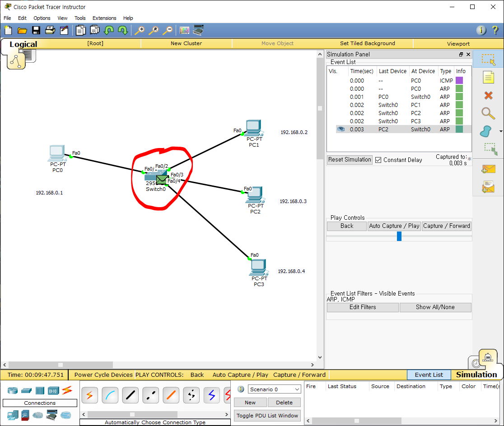The width and height of the screenshot is (504, 426).
Task: Toggle the Constant Delay checkbox
Action: 378,160
